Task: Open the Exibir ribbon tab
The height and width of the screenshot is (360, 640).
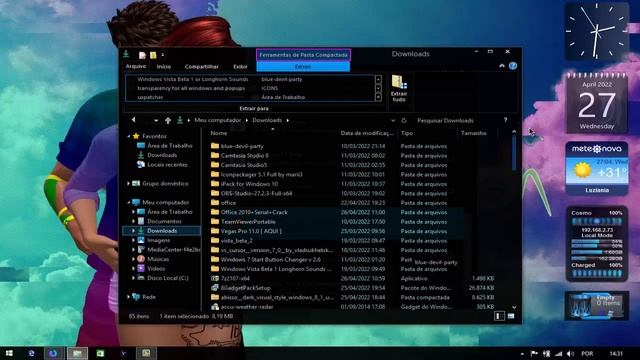Action: [240, 67]
